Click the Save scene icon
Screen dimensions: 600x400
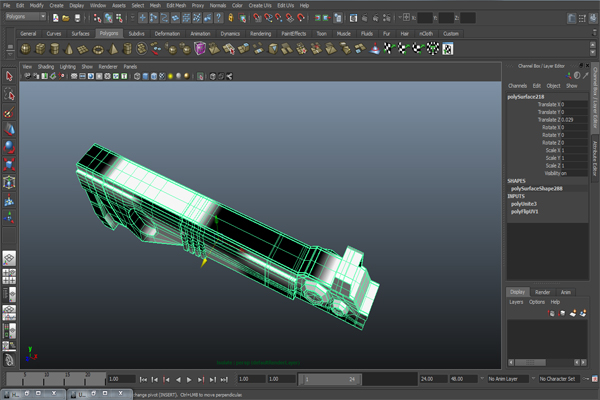point(77,18)
